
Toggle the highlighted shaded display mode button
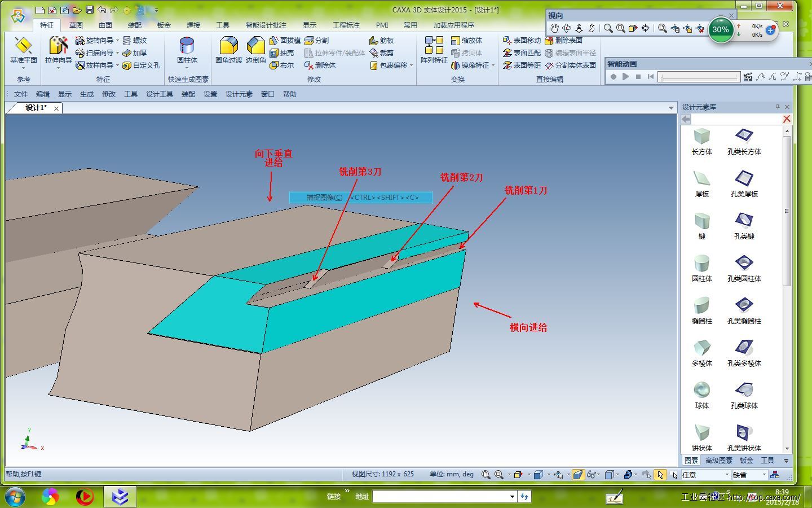tap(578, 475)
